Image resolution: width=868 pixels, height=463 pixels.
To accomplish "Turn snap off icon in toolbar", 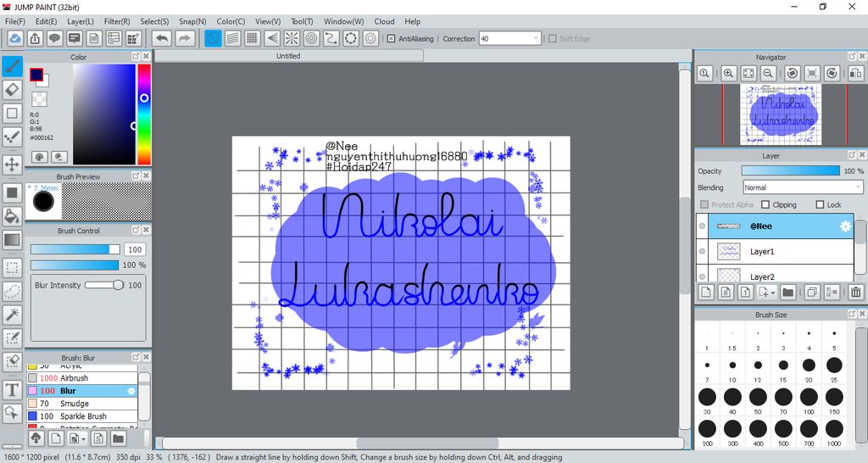I will 213,38.
